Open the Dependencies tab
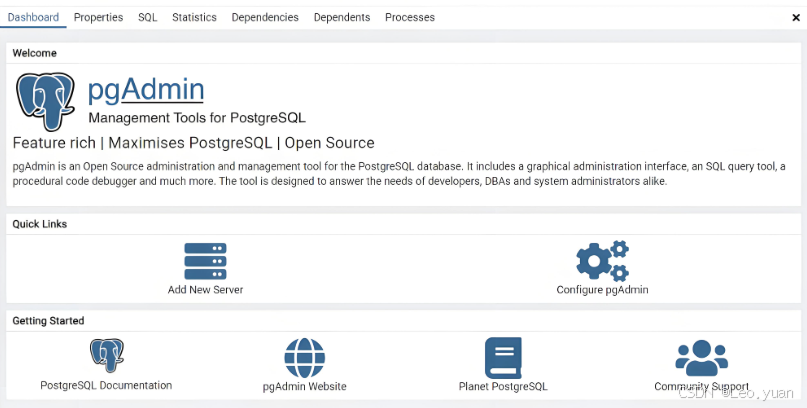807x408 pixels. [x=265, y=17]
